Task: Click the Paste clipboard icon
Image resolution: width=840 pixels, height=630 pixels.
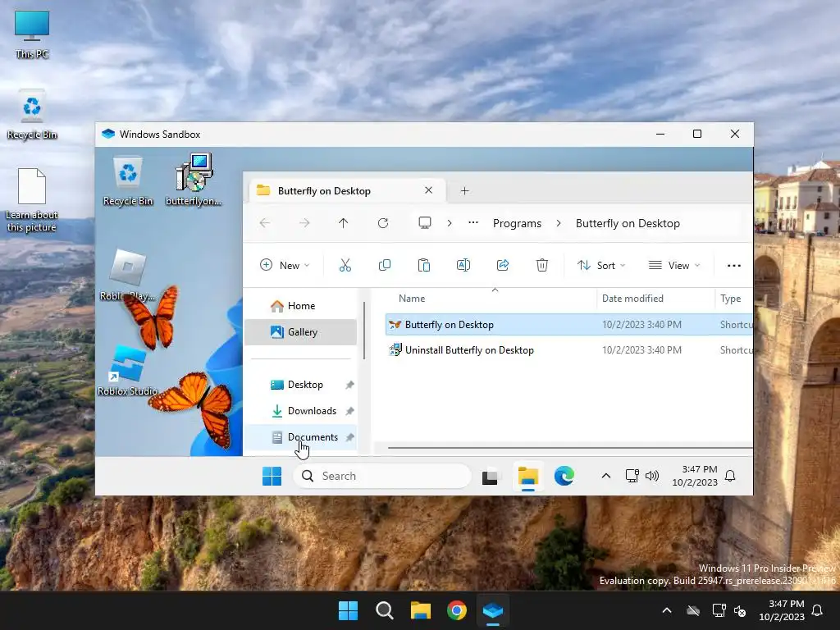Action: click(424, 265)
